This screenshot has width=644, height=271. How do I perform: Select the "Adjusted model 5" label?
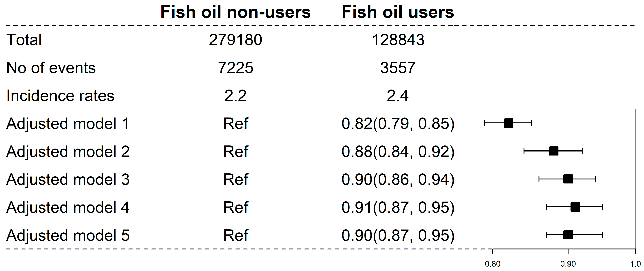tap(68, 235)
